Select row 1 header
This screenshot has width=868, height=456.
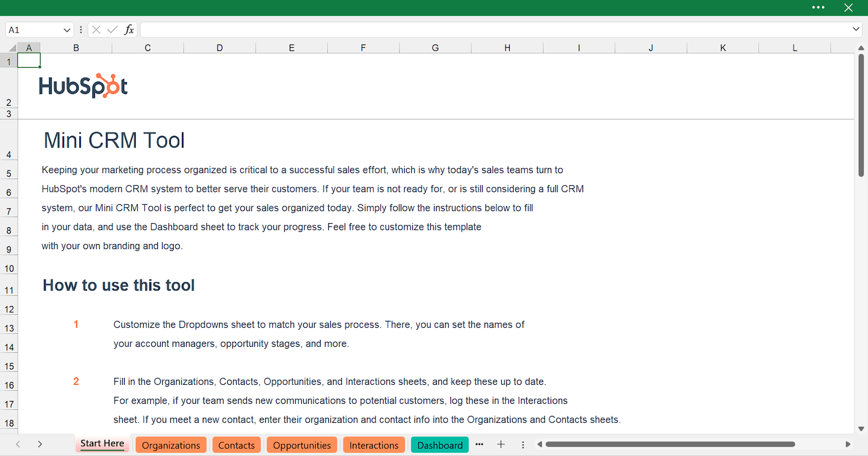pyautogui.click(x=9, y=61)
